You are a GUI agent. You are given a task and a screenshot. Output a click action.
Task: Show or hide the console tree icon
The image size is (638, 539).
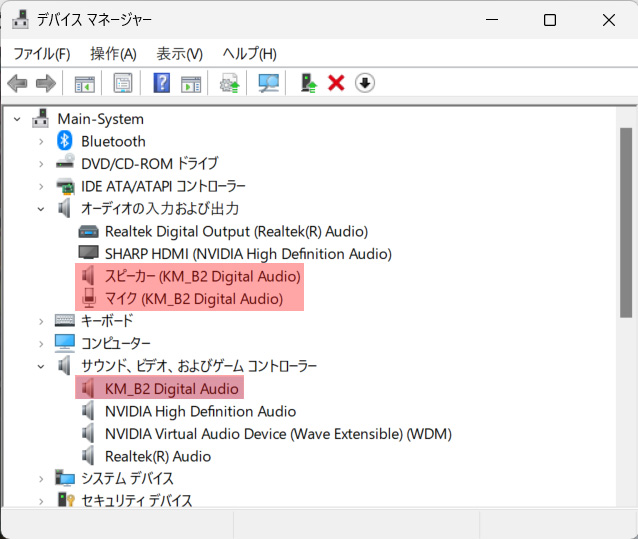pos(85,84)
